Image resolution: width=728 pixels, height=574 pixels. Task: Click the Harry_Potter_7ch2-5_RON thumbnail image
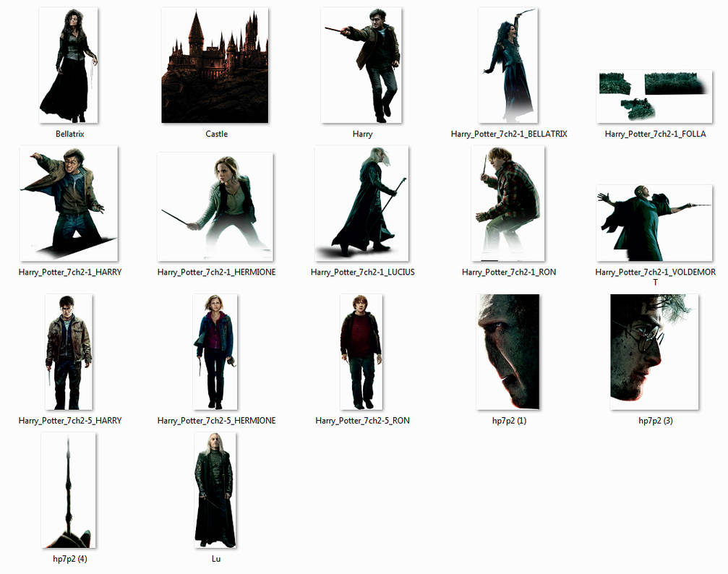(361, 352)
